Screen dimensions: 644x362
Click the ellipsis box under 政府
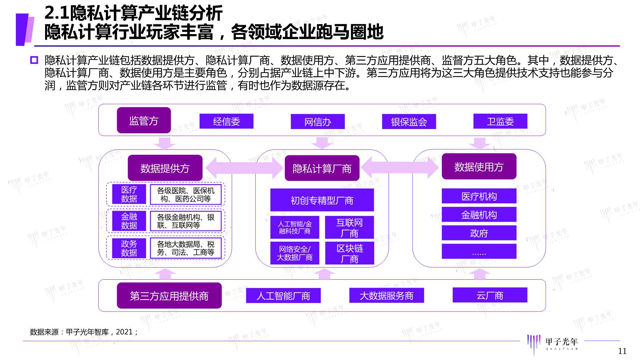[479, 251]
